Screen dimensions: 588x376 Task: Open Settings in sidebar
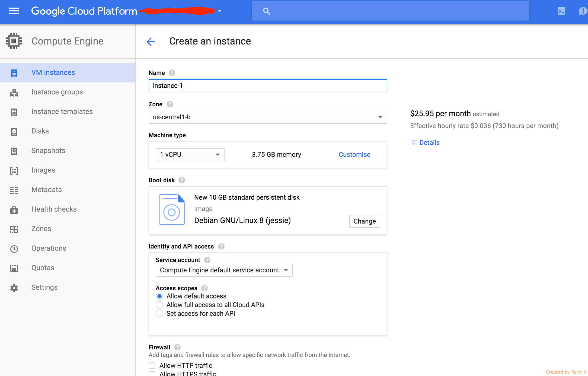(68, 288)
